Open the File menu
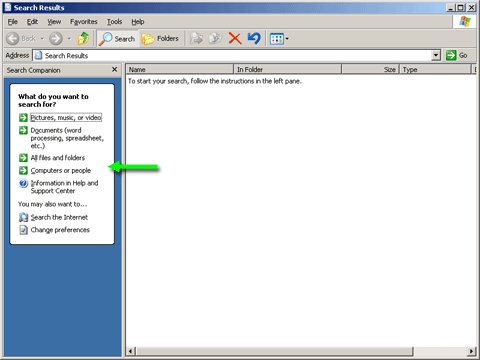Viewport: 480px width, 360px height. click(13, 22)
